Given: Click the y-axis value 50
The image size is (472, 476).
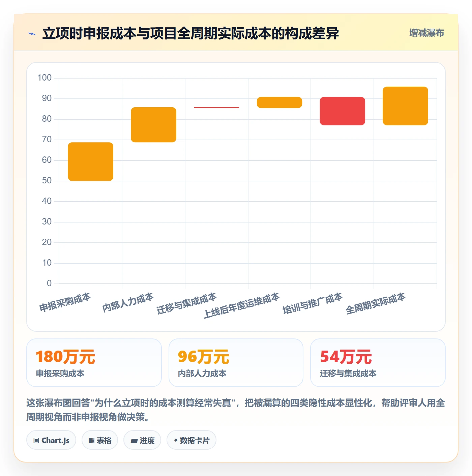Looking at the screenshot, I should (x=47, y=181).
